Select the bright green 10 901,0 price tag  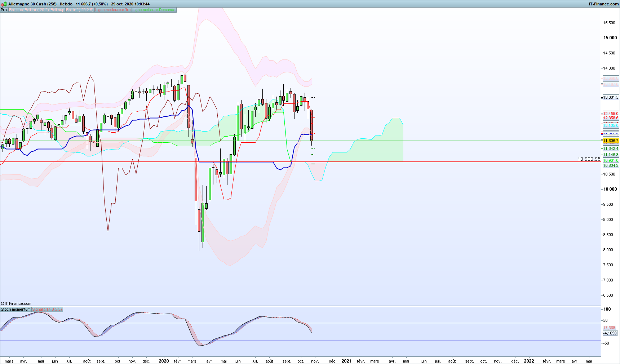611,160
